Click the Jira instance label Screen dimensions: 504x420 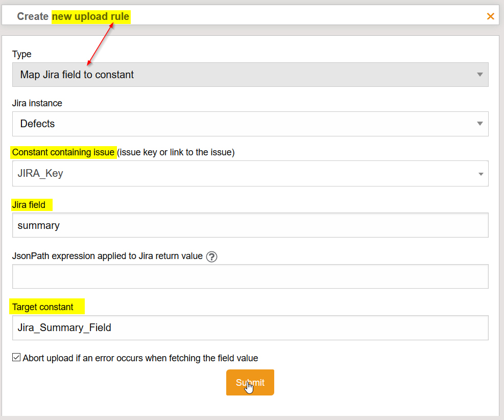point(37,103)
